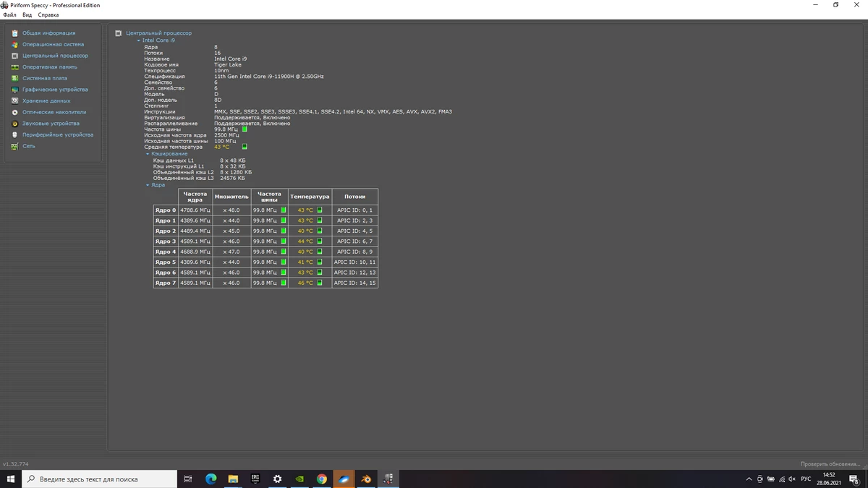Open Windows Settings gear on the taskbar
Image resolution: width=868 pixels, height=488 pixels.
coord(278,479)
